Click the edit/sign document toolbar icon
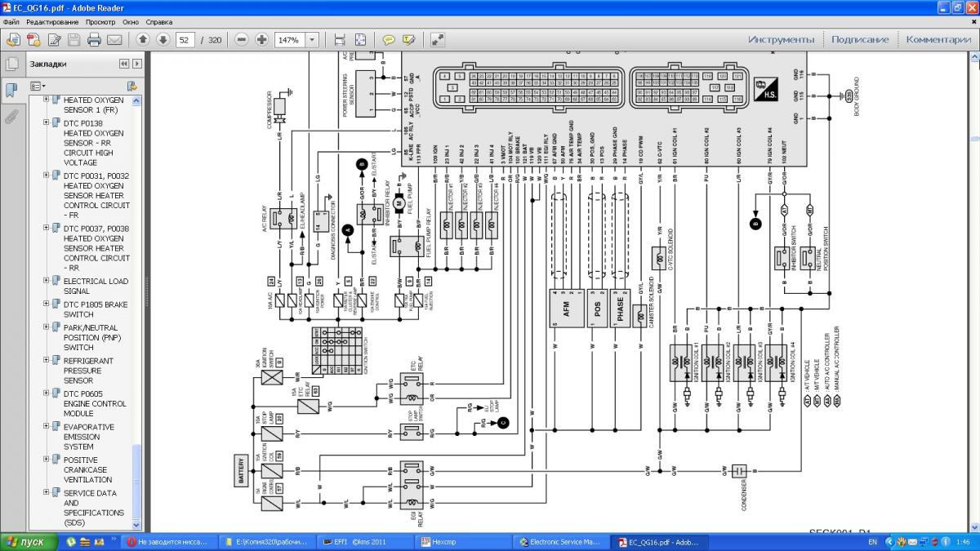The height and width of the screenshot is (551, 980). [x=55, y=39]
